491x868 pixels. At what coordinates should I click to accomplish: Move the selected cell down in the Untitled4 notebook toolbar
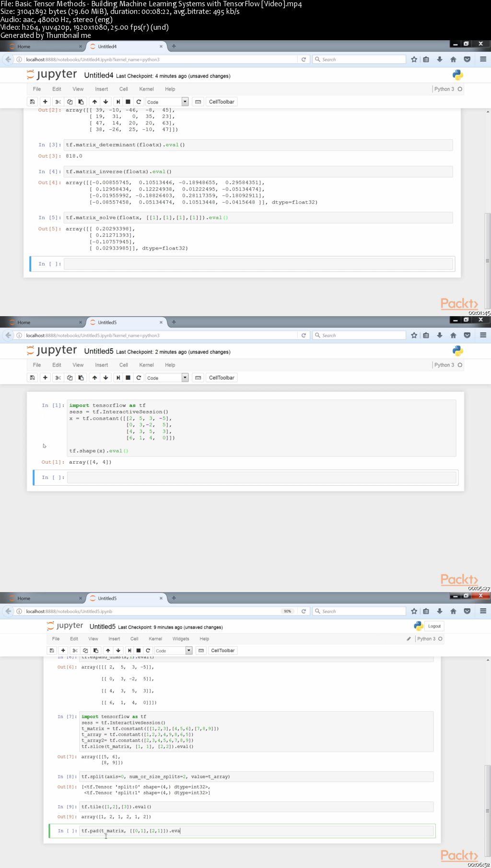[106, 102]
